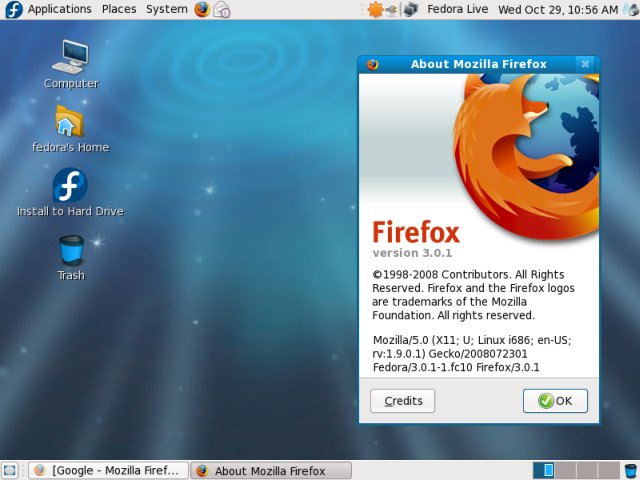The image size is (640, 480).
Task: Click the Mozilla/5.0 user agent string
Action: tap(472, 353)
